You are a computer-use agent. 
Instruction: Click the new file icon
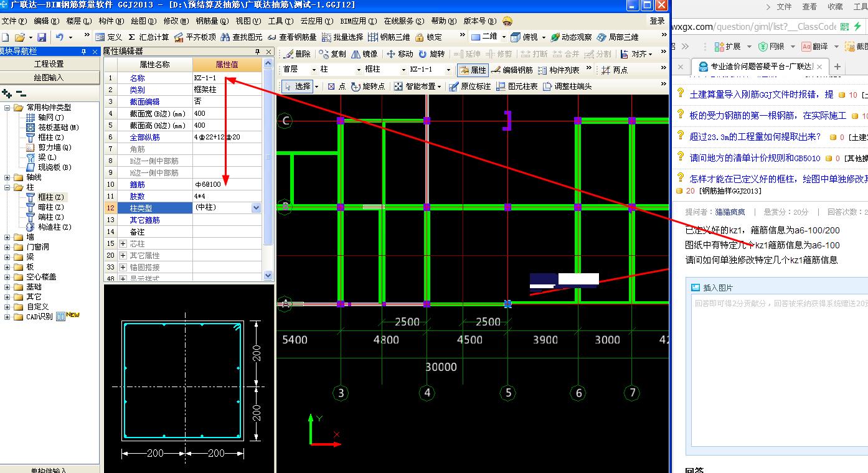pos(5,37)
